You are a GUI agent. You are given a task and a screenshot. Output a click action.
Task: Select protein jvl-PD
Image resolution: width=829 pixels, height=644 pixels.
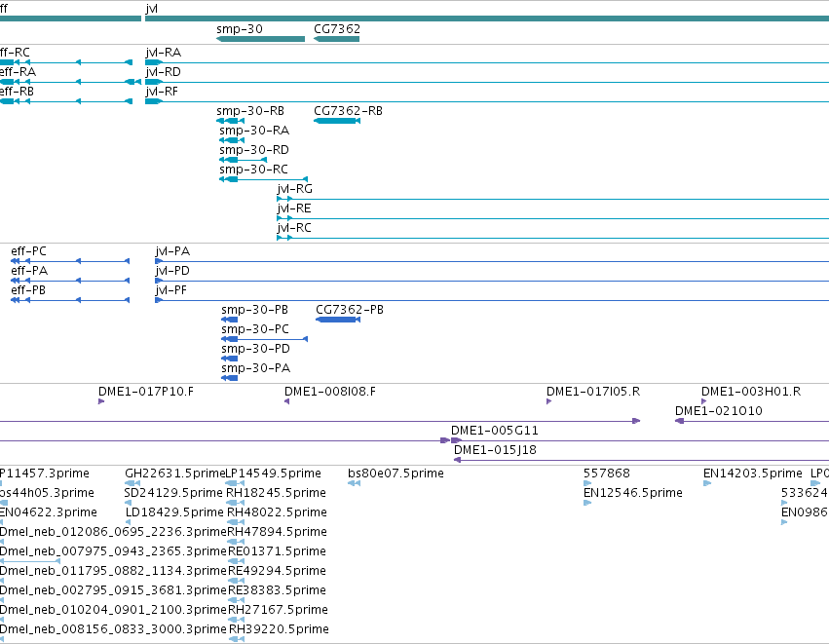492,281
